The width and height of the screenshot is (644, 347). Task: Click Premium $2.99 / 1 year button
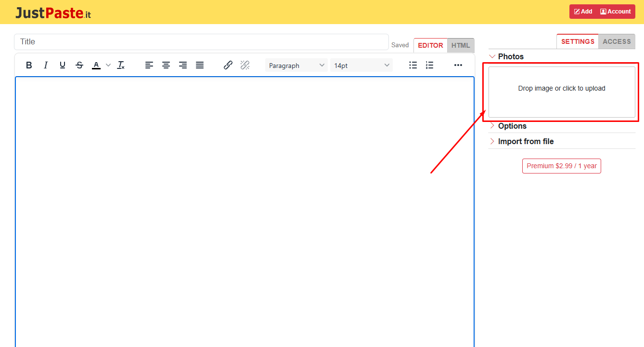[x=562, y=166]
